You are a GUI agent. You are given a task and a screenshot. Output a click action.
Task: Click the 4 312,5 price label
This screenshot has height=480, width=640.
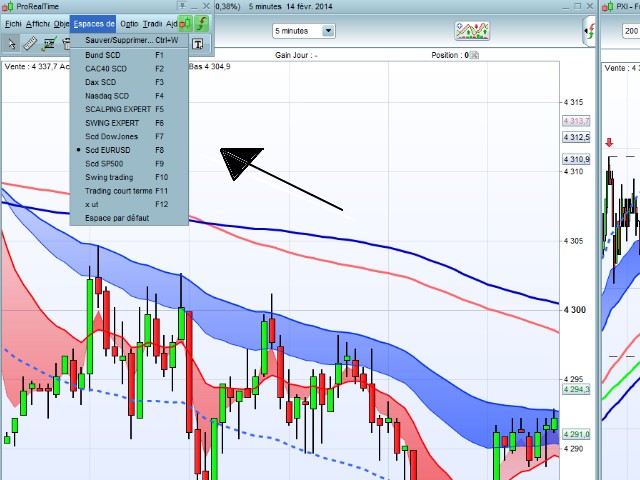(576, 137)
